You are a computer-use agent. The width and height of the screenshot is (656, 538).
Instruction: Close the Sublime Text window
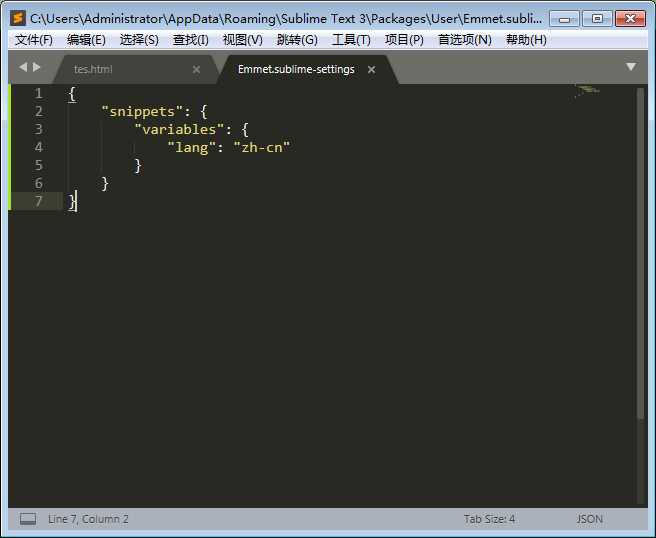coord(630,19)
